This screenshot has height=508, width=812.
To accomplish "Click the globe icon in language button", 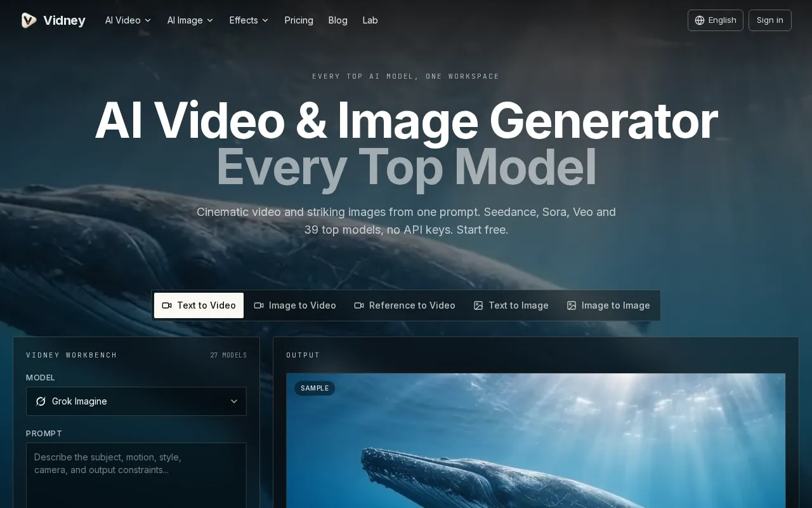I will [700, 20].
